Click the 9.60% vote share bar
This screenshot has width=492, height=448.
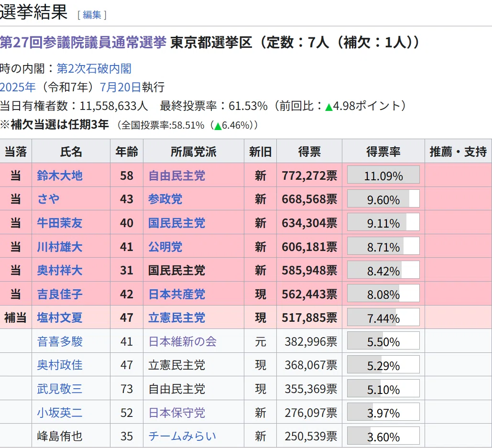383,198
